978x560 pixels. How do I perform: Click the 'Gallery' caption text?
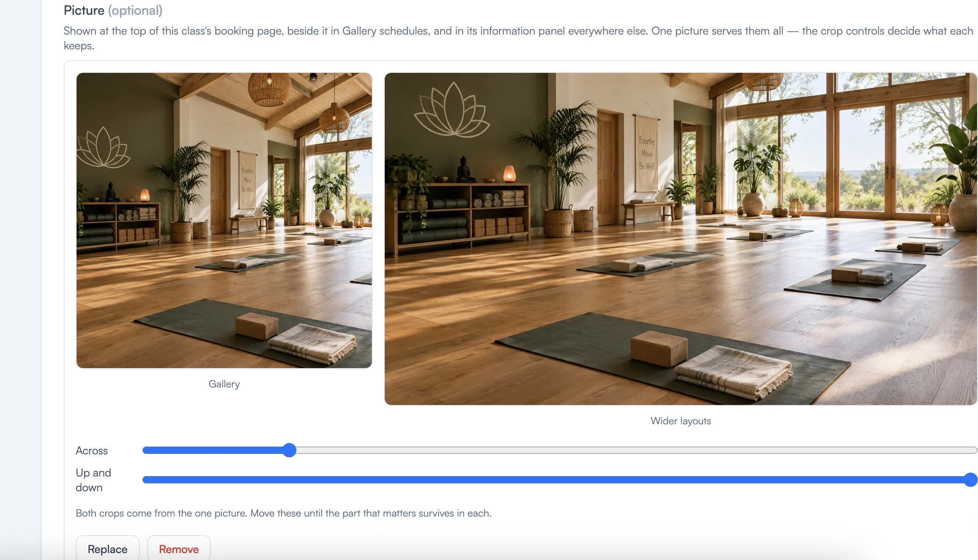(x=224, y=384)
